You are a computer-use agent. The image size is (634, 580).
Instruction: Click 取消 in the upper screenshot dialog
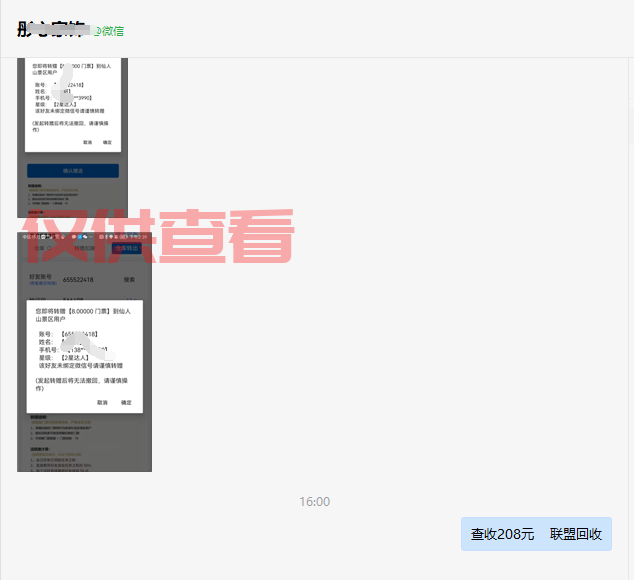[x=88, y=143]
